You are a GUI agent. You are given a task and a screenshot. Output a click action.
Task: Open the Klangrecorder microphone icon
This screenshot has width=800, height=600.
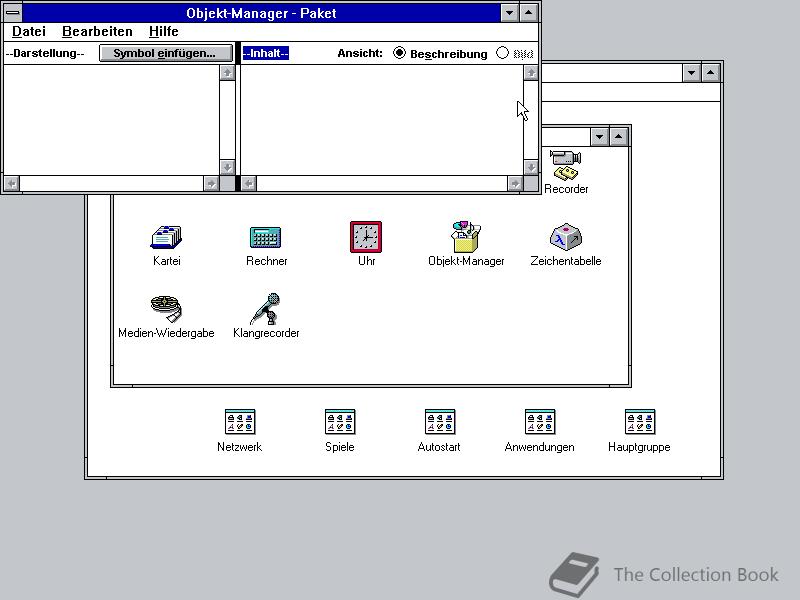coord(266,309)
